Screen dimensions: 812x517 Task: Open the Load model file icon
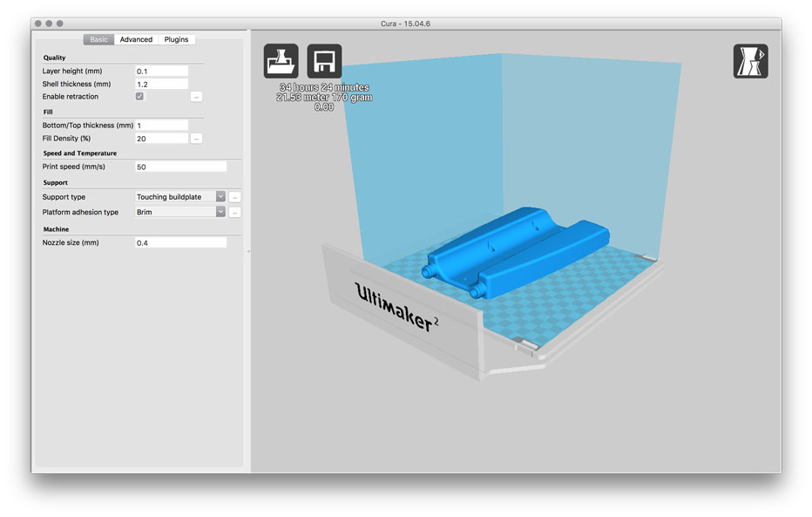281,61
